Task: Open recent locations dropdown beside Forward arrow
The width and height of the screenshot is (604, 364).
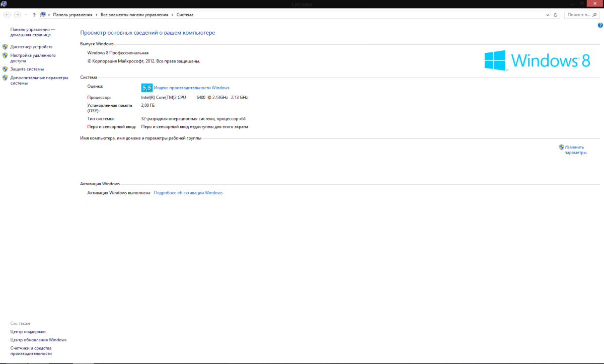Action: click(25, 15)
